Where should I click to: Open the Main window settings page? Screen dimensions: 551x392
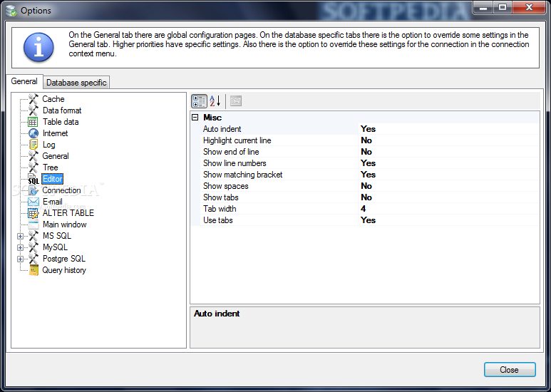[x=65, y=225]
